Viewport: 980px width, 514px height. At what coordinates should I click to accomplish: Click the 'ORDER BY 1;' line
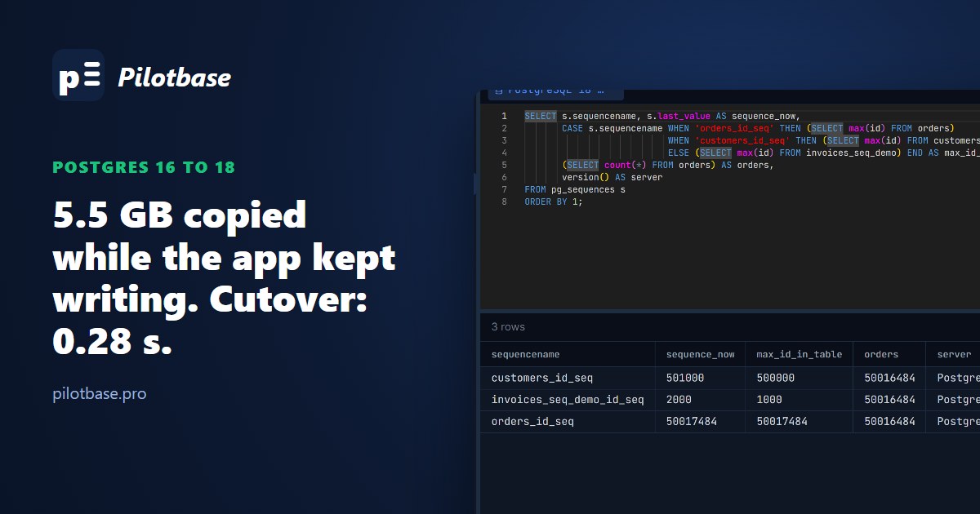tap(554, 202)
